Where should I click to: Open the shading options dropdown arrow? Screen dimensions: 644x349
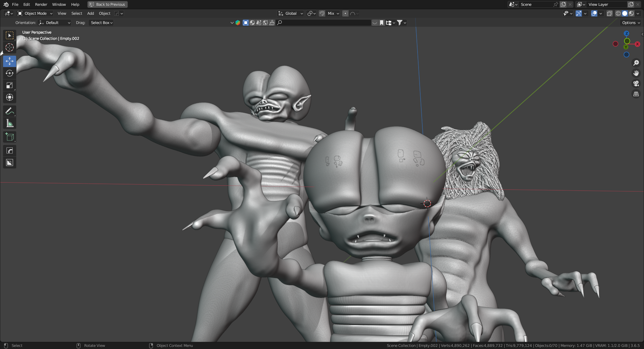click(638, 13)
